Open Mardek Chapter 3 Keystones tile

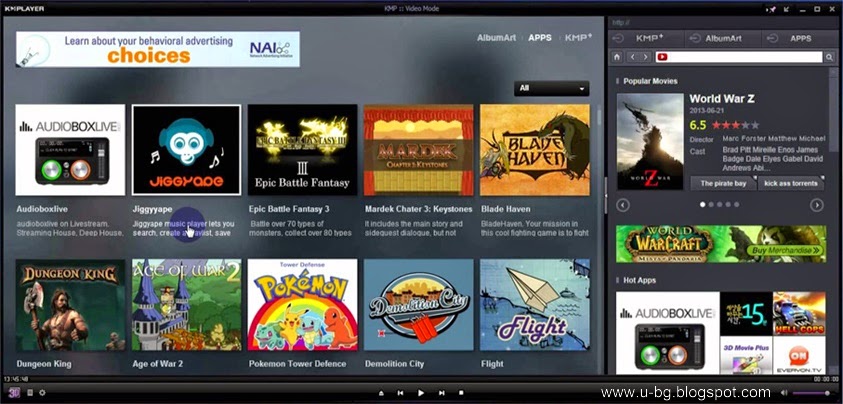pyautogui.click(x=419, y=150)
